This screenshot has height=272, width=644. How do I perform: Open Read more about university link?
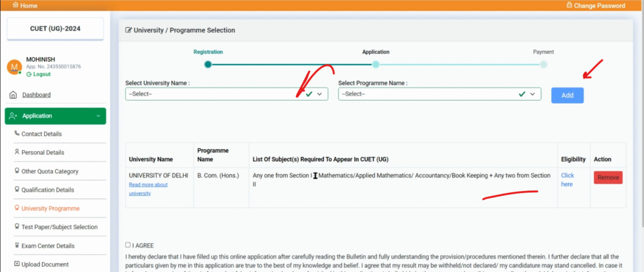pos(148,189)
